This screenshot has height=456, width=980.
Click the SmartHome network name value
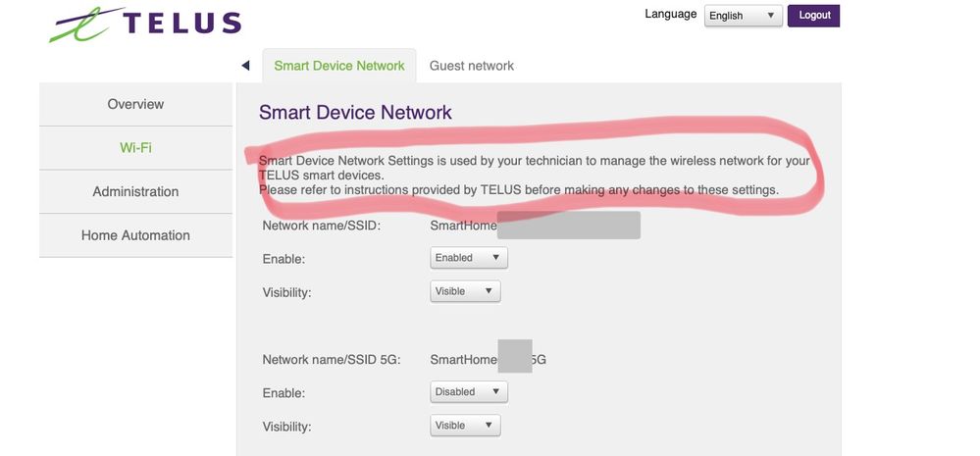tap(464, 226)
